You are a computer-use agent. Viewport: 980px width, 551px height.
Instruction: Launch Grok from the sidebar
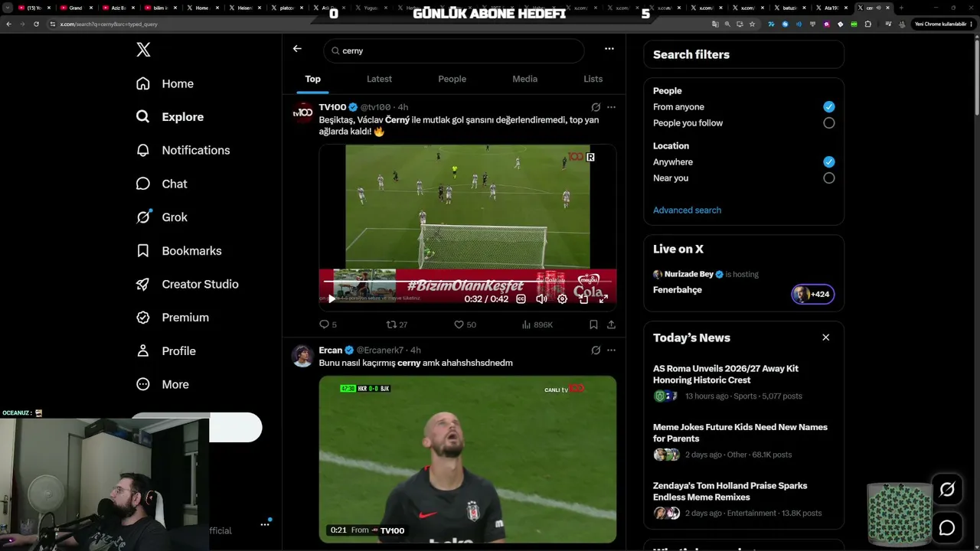pyautogui.click(x=162, y=217)
